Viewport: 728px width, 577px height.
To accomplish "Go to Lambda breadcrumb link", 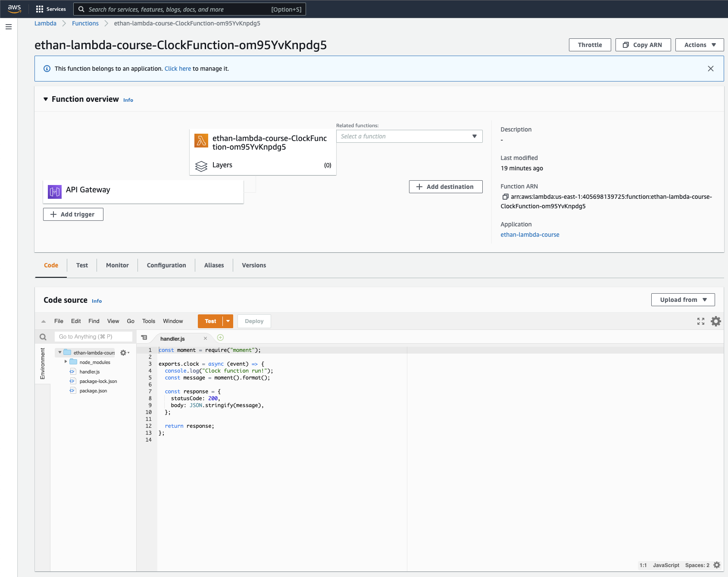I will 45,23.
